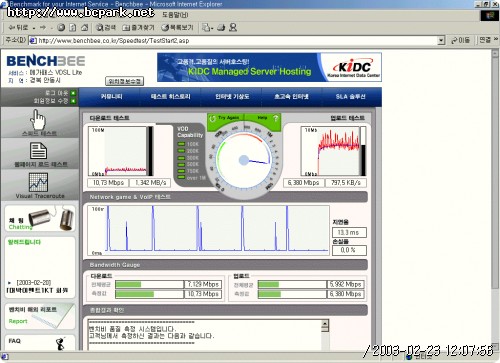Open the web page load test document icon
Screen dimensions: 500x363
coord(38,151)
